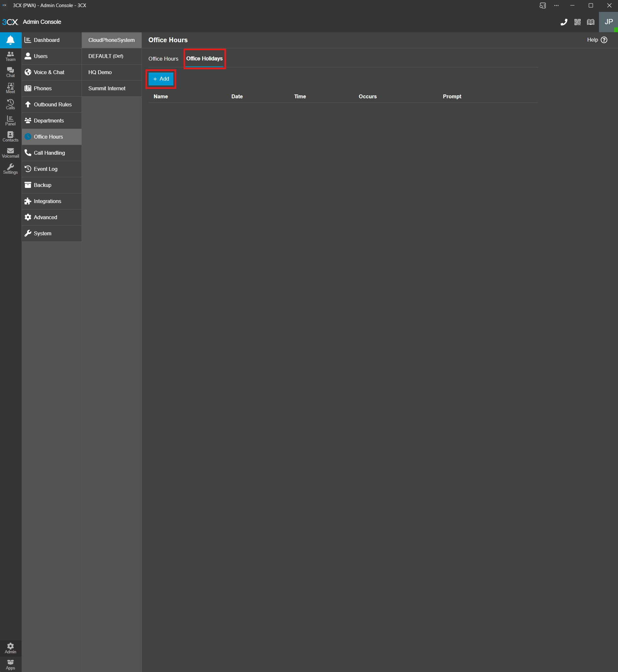Click the Name column header
The image size is (618, 672).
coord(161,96)
